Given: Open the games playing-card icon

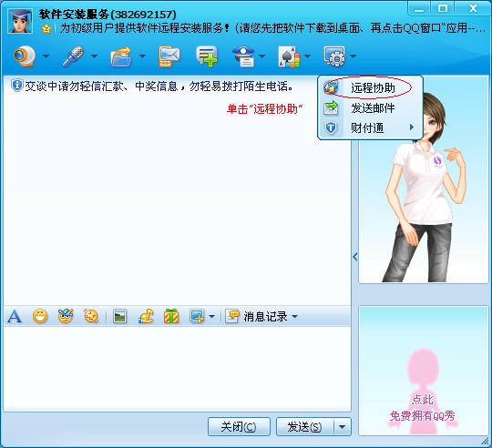Looking at the screenshot, I should [290, 56].
